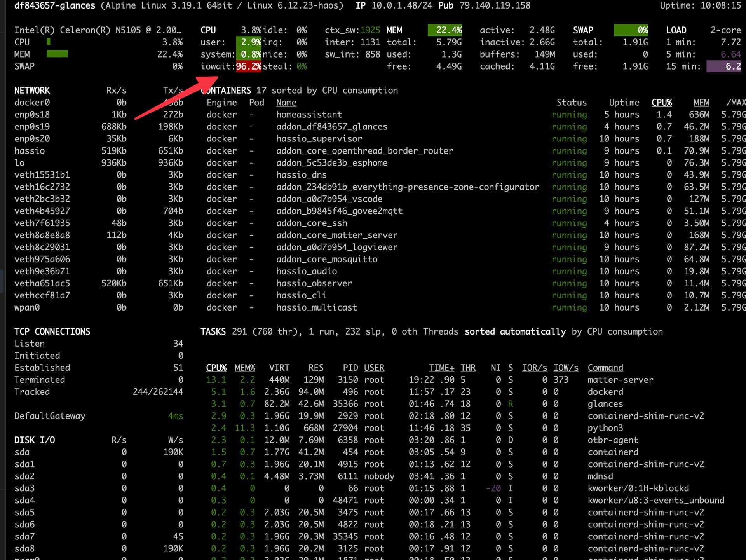Select addon_core_matter_server container name
Viewport: 746px width, 560px height.
[337, 235]
